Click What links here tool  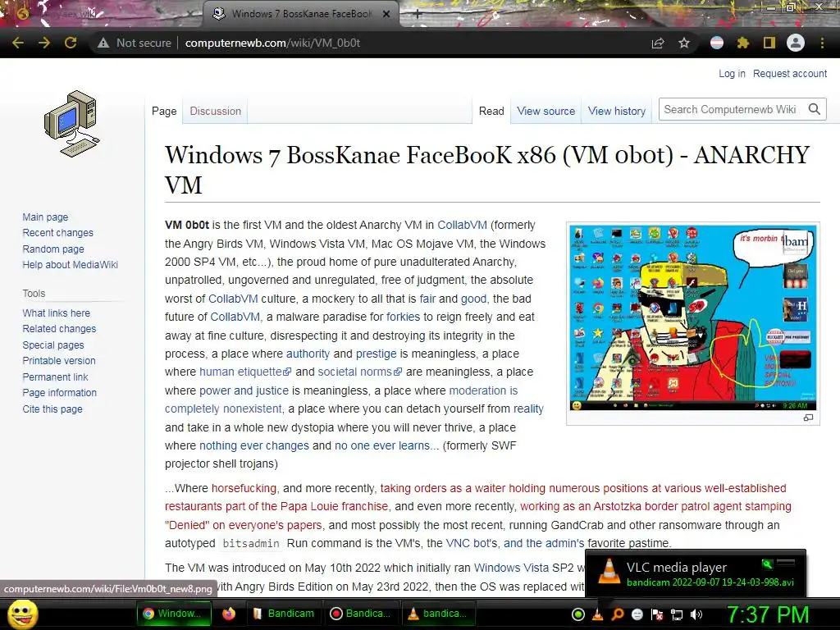point(57,313)
